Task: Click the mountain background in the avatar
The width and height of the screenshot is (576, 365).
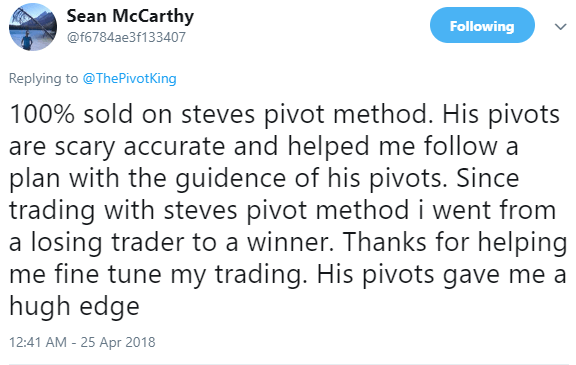Action: pyautogui.click(x=39, y=18)
